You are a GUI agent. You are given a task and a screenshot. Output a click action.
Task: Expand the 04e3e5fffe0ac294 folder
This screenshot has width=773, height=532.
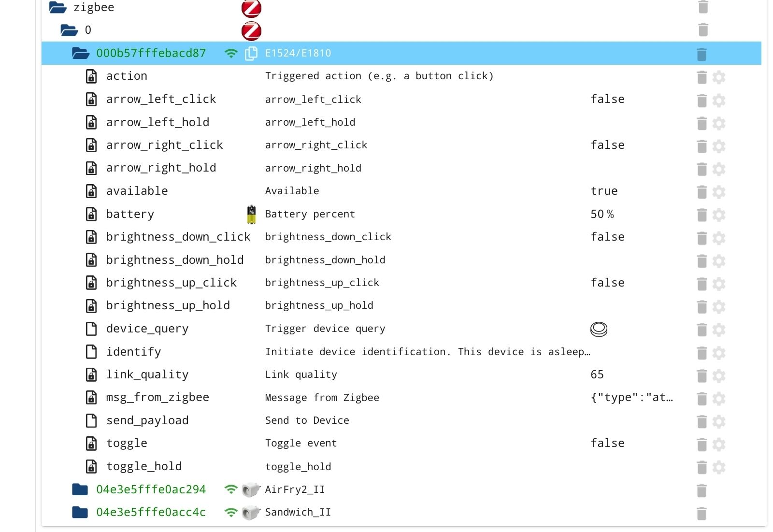80,489
